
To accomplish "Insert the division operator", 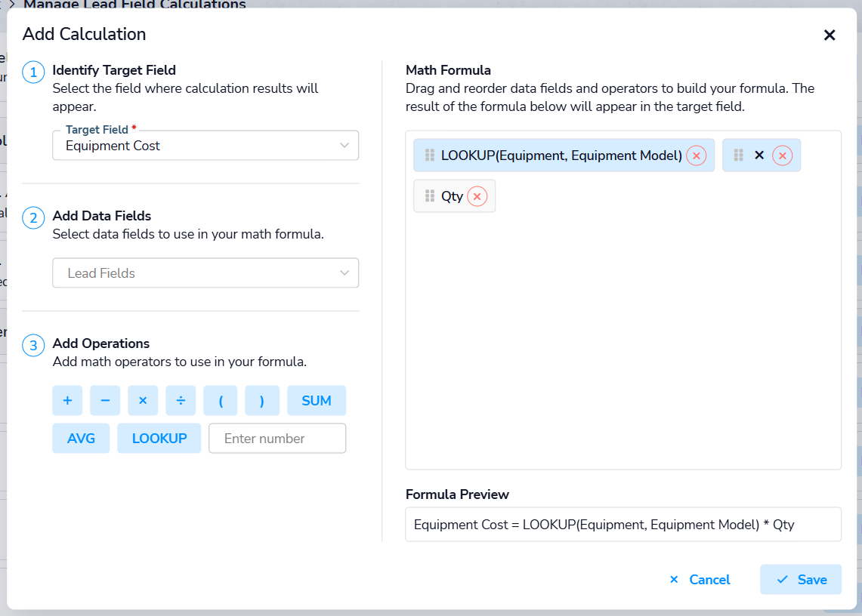I will pos(181,401).
